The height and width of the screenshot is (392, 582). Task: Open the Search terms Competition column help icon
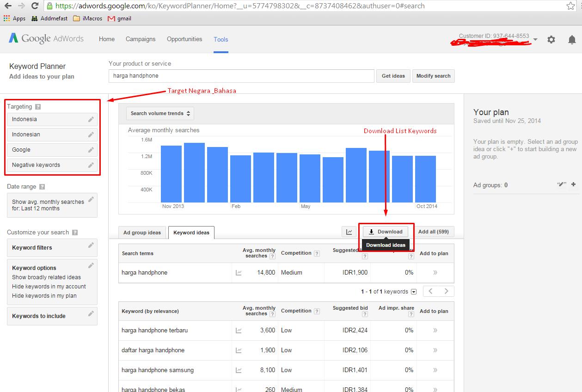pyautogui.click(x=317, y=253)
